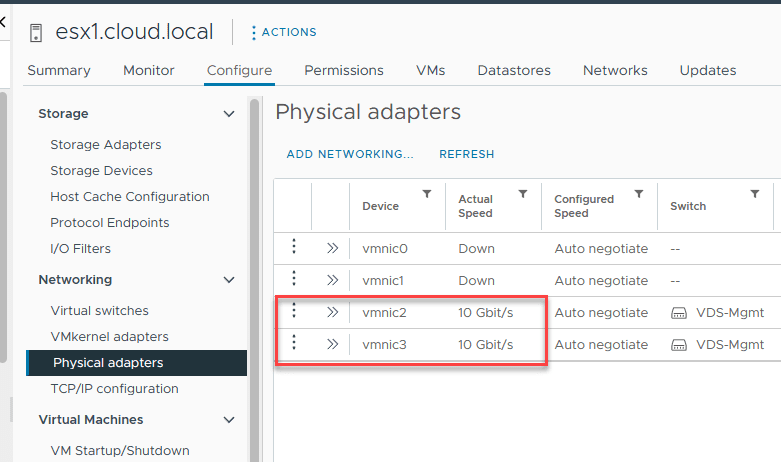The image size is (781, 462).
Task: Click Add Networking button
Action: [350, 154]
